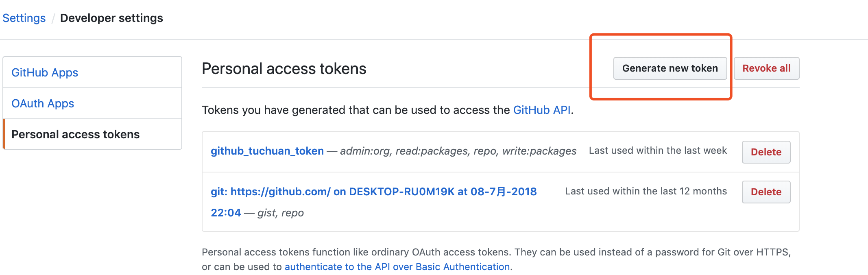
Task: Click the red Revoke all button
Action: click(766, 68)
